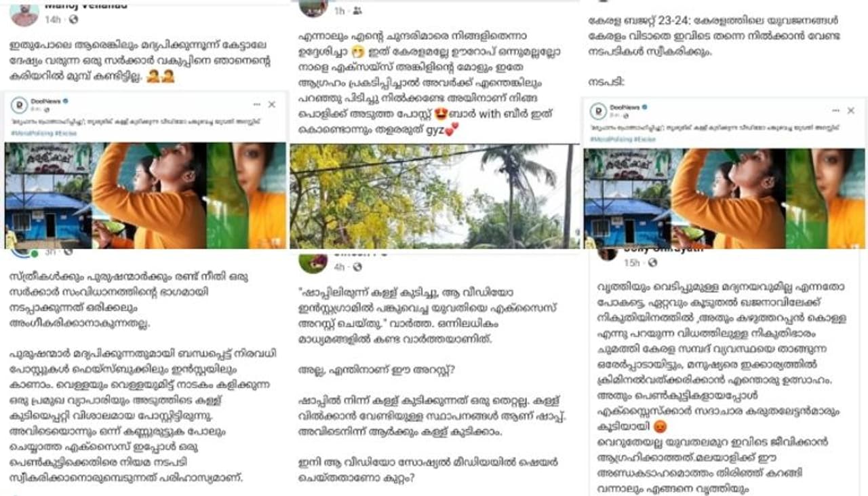Open DoolNews page logo in left shared post
The width and height of the screenshot is (868, 496).
(18, 105)
